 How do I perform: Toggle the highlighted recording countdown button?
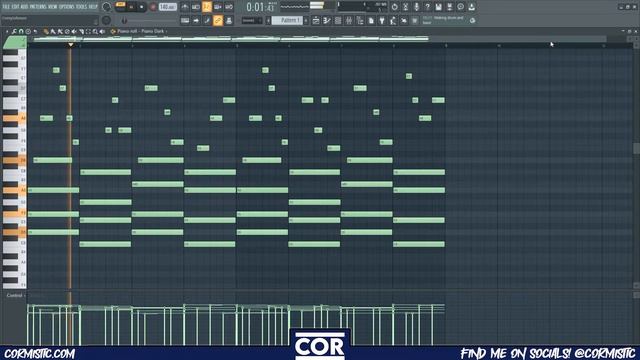point(207,7)
